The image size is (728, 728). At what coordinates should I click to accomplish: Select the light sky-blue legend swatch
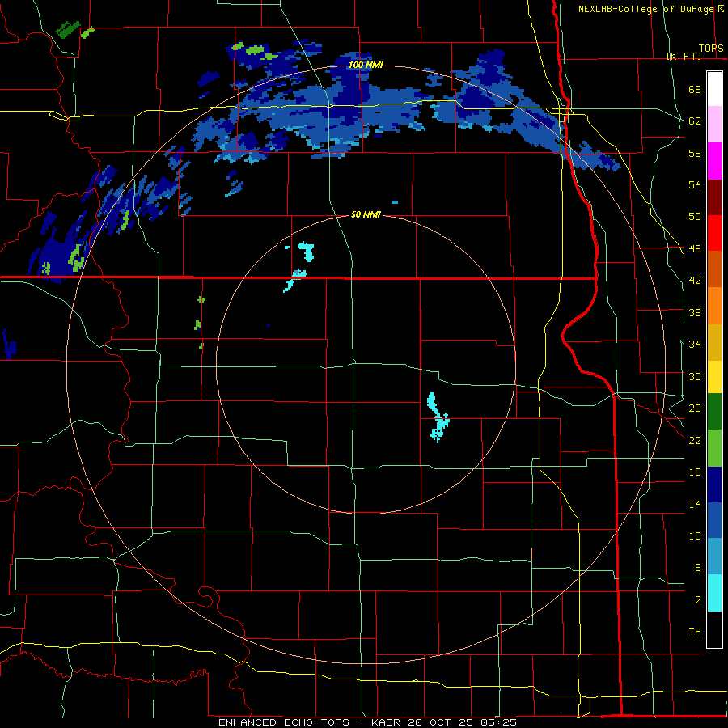tap(714, 557)
